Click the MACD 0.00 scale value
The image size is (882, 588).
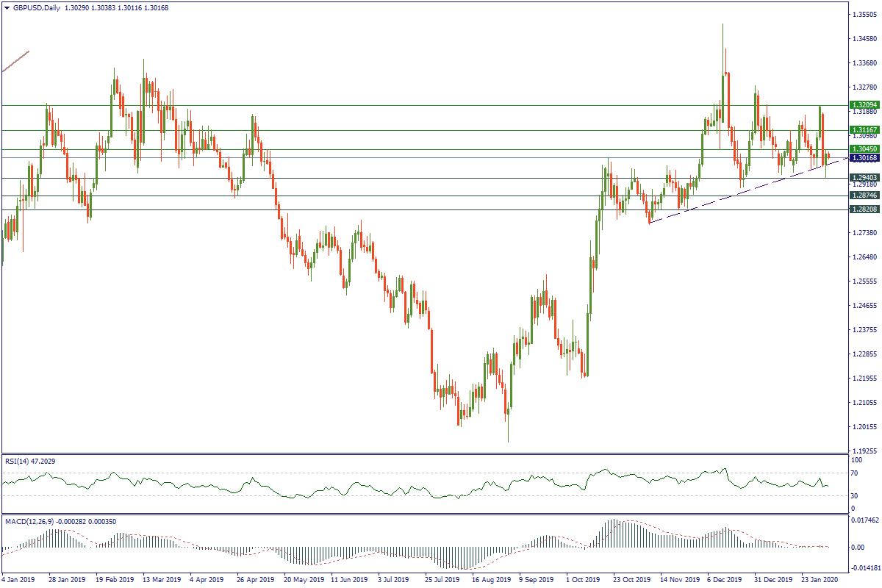(x=858, y=548)
